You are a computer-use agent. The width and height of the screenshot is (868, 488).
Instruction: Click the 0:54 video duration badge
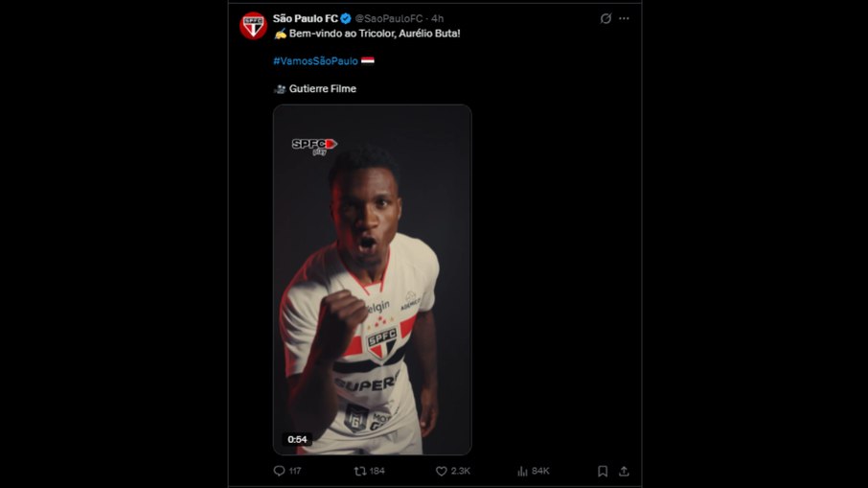point(297,439)
